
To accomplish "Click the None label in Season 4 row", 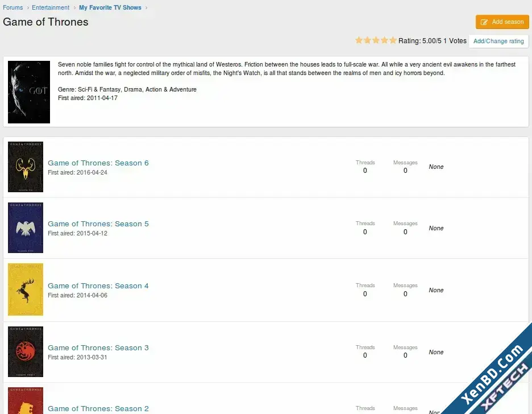I will 436,290.
